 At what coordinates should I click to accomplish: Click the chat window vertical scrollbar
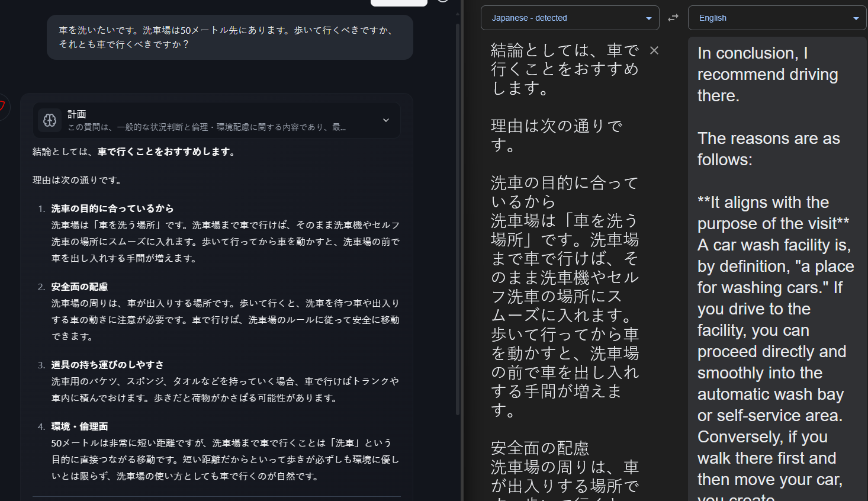(x=458, y=219)
